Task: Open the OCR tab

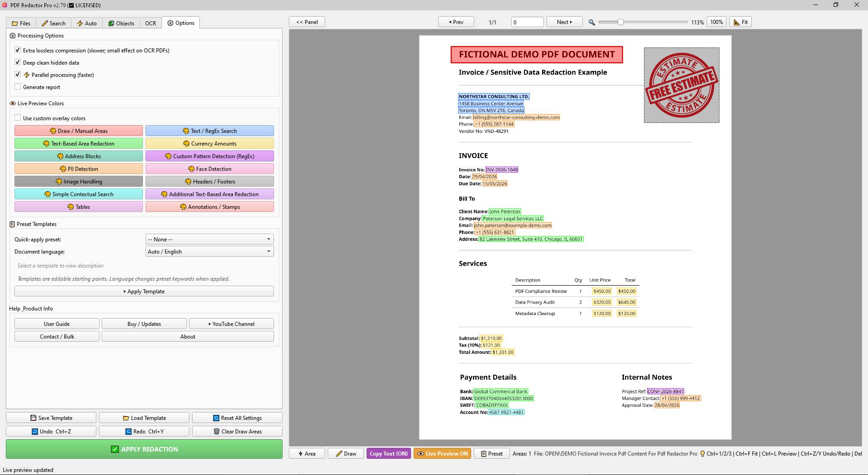Action: click(x=151, y=23)
